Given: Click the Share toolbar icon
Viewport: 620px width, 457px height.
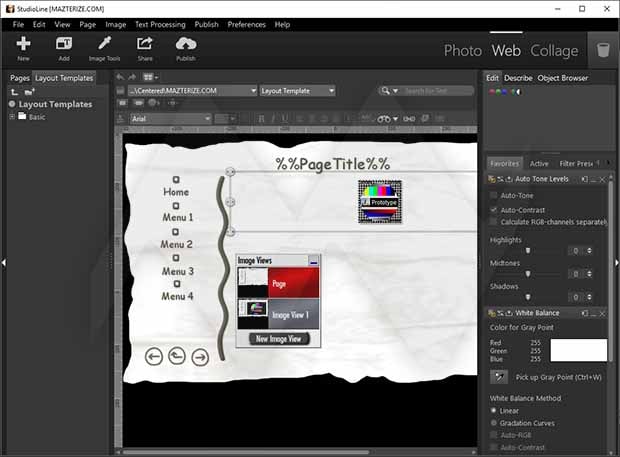Looking at the screenshot, I should (x=144, y=43).
